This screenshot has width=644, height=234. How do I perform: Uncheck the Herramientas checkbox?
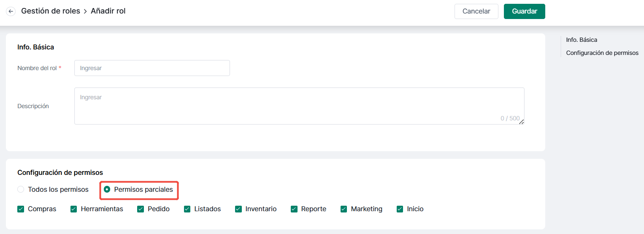(x=73, y=209)
